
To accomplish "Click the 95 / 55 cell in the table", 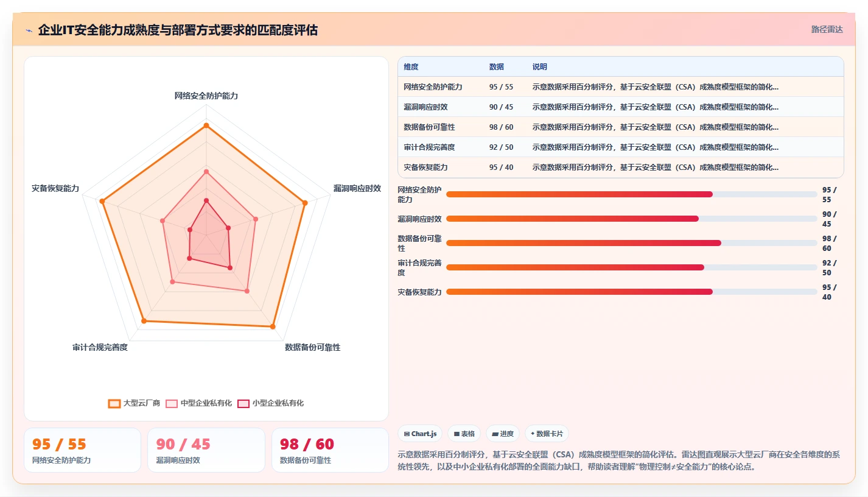I will point(501,87).
